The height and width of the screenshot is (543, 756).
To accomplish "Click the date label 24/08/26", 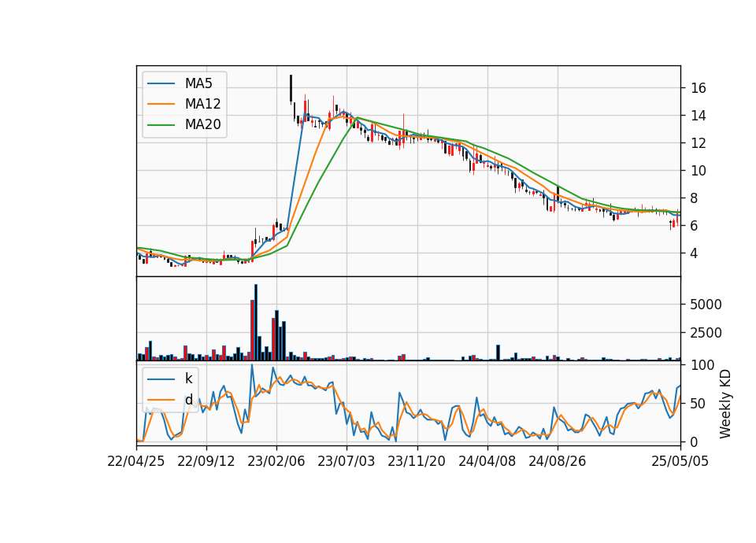I will pos(558,462).
